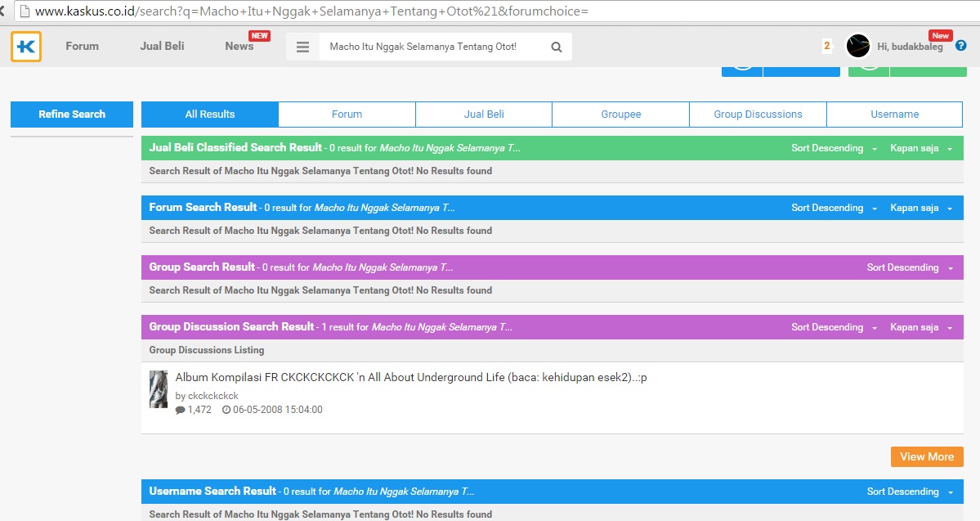This screenshot has height=521, width=980.
Task: Switch to the Jual Beli results tab
Action: [x=484, y=115]
